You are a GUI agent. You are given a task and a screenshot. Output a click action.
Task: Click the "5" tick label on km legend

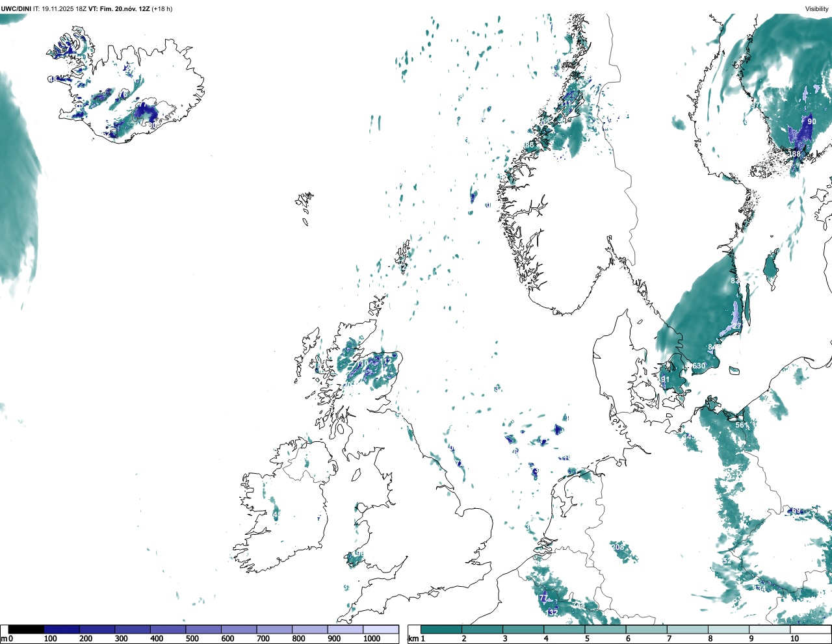click(x=587, y=639)
